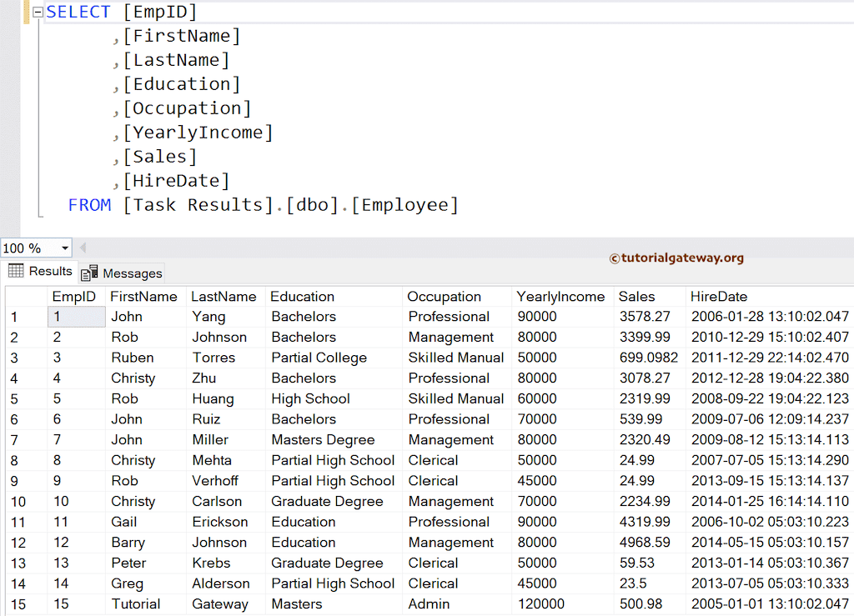Open the 100 % zoom dropdown

tap(64, 248)
